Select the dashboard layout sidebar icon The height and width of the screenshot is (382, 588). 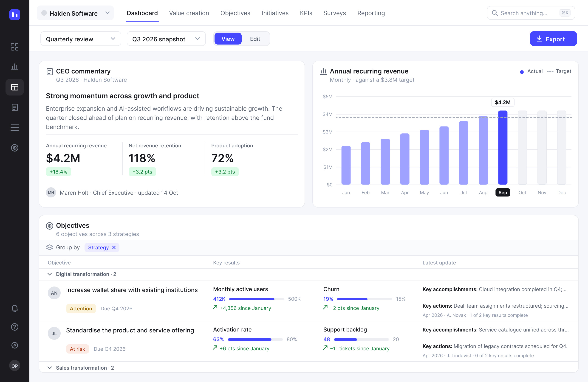(14, 87)
